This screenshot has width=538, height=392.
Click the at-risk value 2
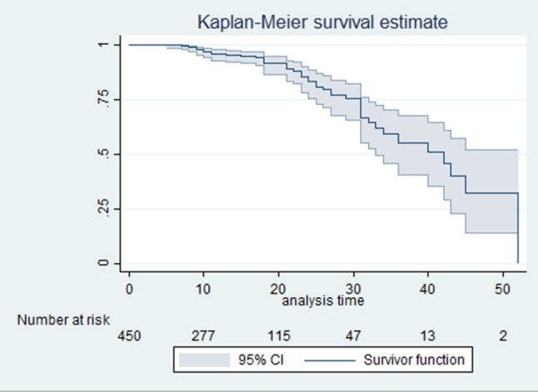(503, 336)
